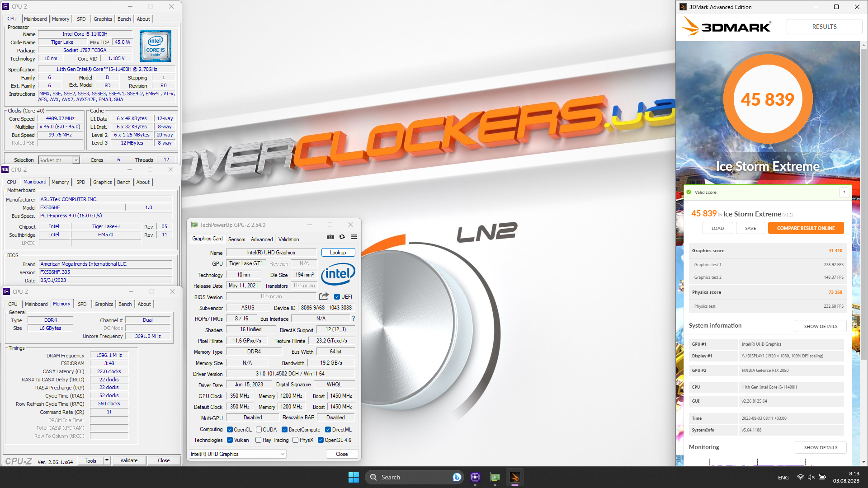Click the GPU-Z title bar icon
Viewport: 868px width, 488px height.
194,225
